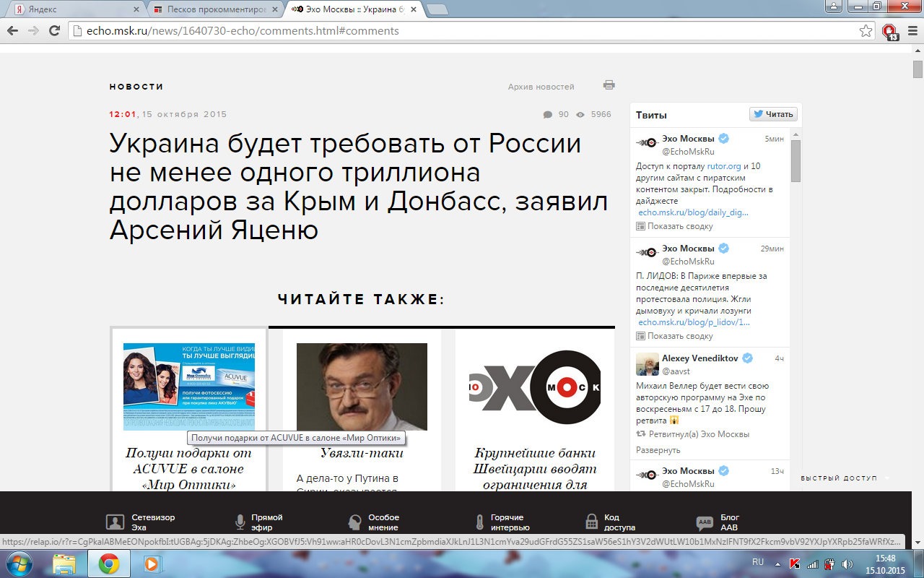Click the browser Forward arrow
Screen dimensions: 924x578
33,31
